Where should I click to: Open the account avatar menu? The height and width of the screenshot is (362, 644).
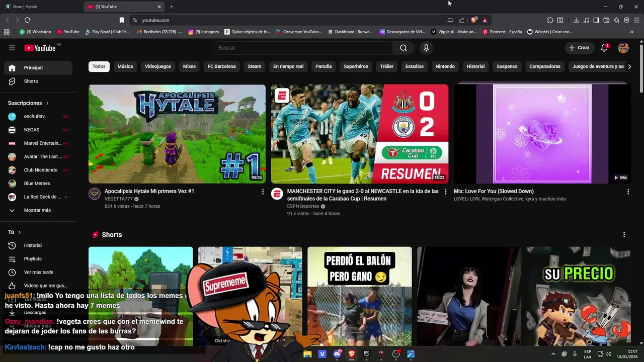pyautogui.click(x=623, y=48)
